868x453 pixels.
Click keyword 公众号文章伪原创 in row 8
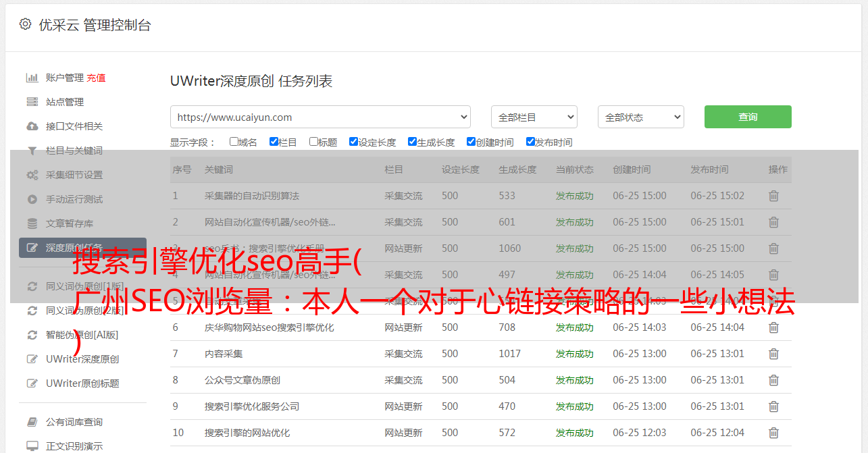(x=242, y=380)
